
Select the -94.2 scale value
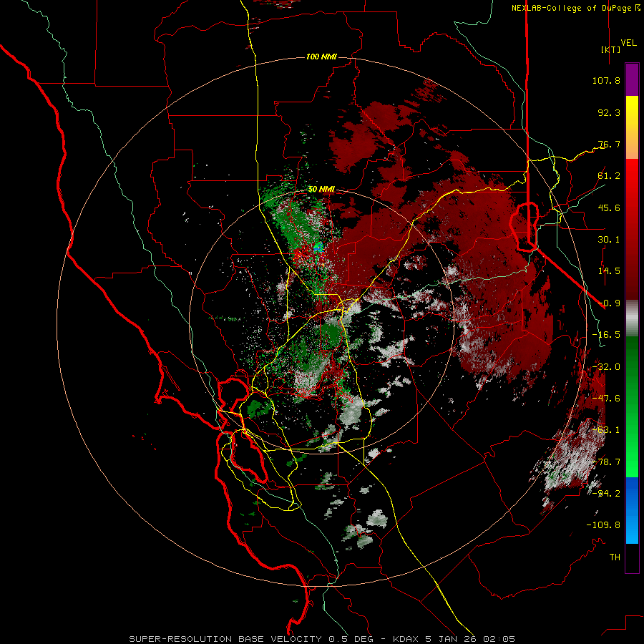coord(606,493)
